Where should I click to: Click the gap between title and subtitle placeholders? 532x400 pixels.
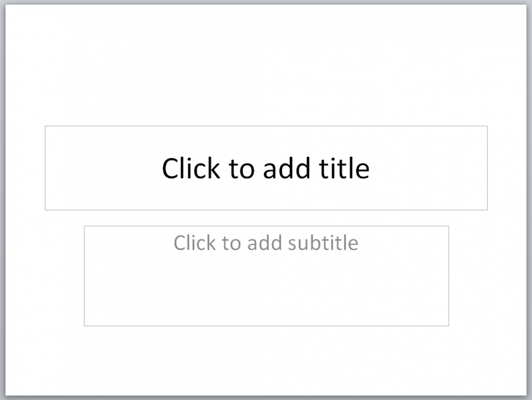(x=265, y=218)
